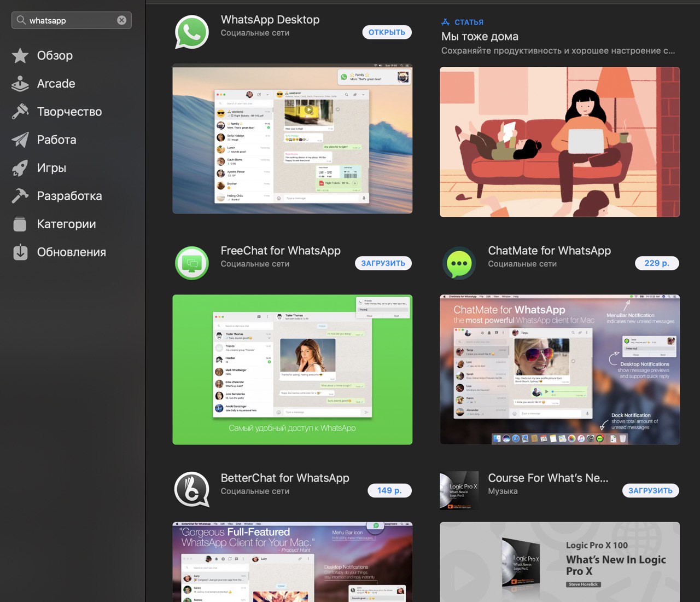This screenshot has width=700, height=602.
Task: Open WhatsApp Desktop with ОТКРЫТЬ button
Action: pyautogui.click(x=387, y=32)
